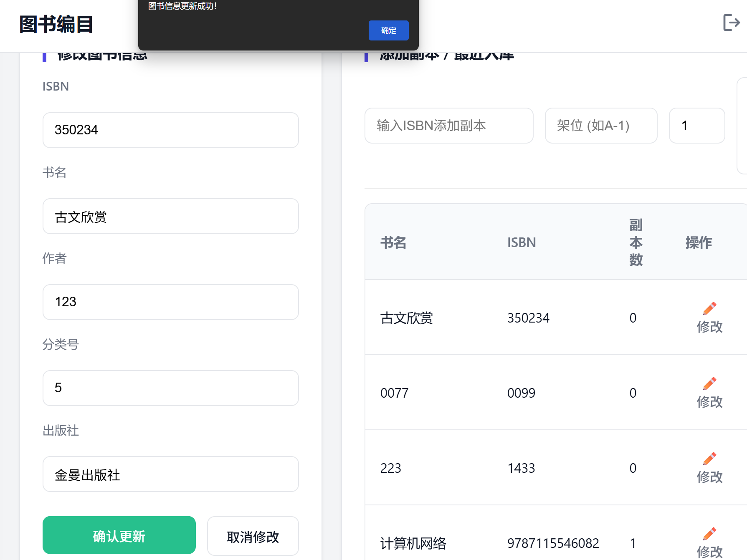Image resolution: width=747 pixels, height=560 pixels.
Task: Cancel editing with 取消修改 button
Action: click(253, 536)
